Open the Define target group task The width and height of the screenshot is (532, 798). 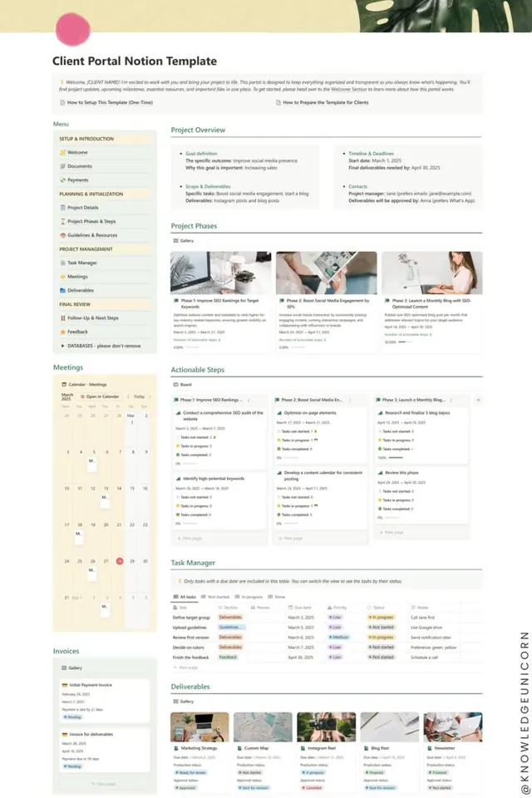(x=191, y=618)
